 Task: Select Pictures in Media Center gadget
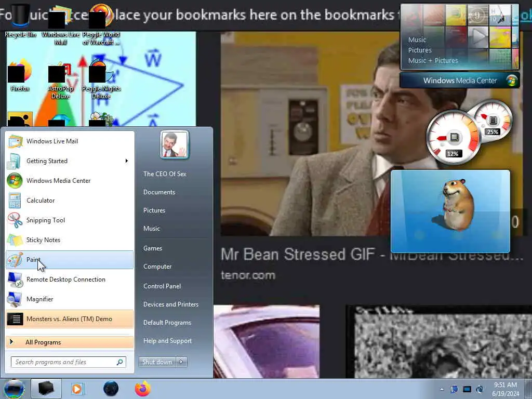coord(420,50)
